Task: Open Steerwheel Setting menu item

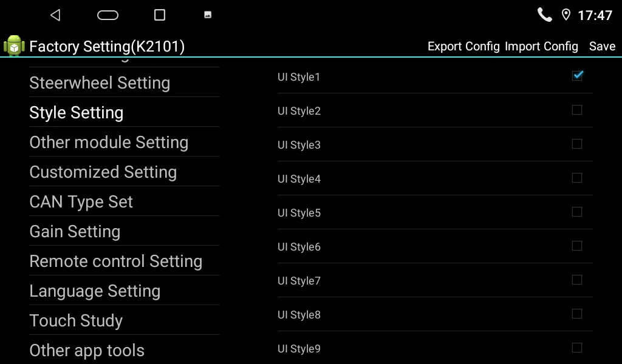Action: click(x=100, y=83)
